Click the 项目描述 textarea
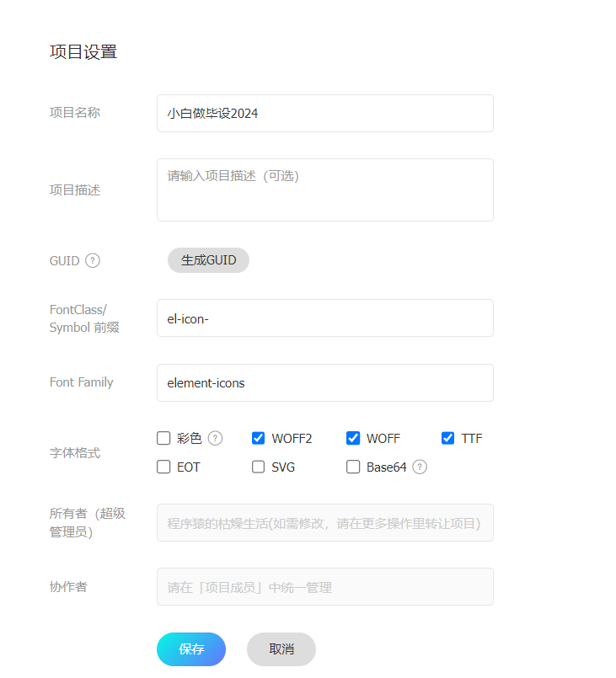Viewport: 616px width, 678px height. coord(325,190)
